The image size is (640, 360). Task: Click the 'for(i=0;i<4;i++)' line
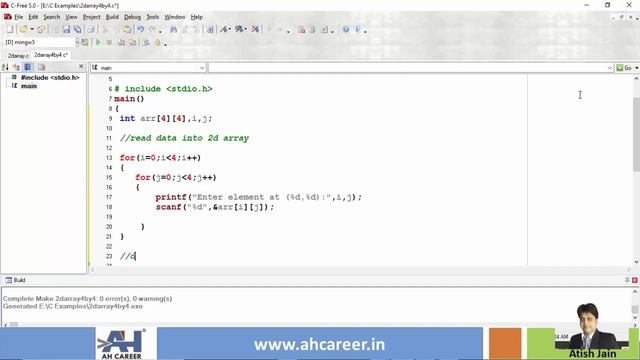[160, 158]
